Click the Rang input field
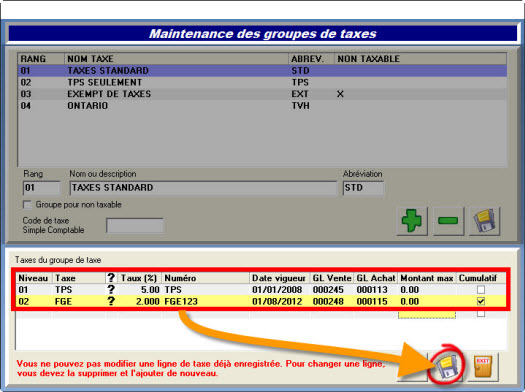525x392 pixels. click(x=42, y=188)
